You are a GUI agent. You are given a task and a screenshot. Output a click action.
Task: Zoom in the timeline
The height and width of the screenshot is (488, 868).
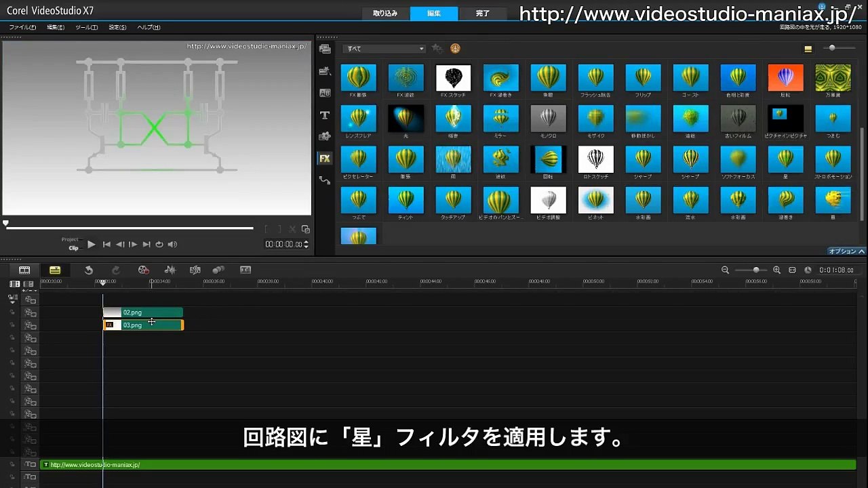(776, 270)
